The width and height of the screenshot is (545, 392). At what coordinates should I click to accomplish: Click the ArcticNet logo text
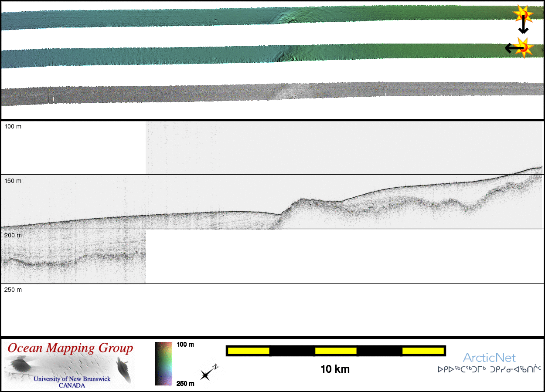coord(489,358)
